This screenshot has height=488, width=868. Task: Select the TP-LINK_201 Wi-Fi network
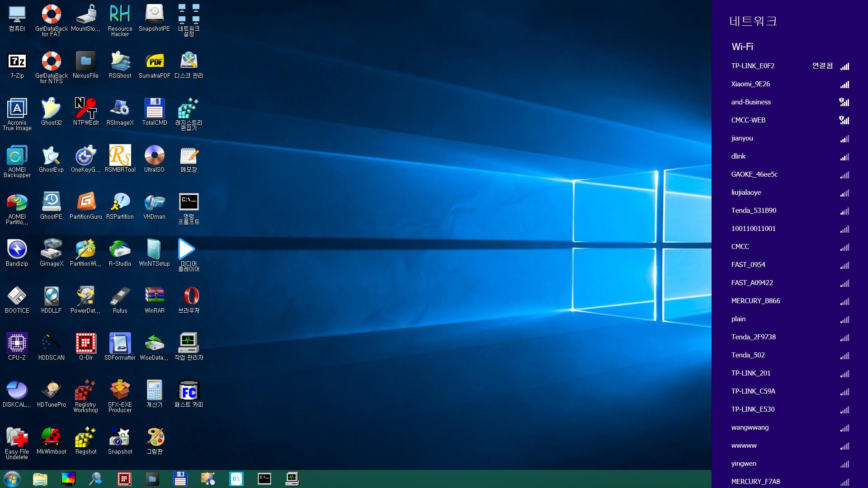(790, 373)
